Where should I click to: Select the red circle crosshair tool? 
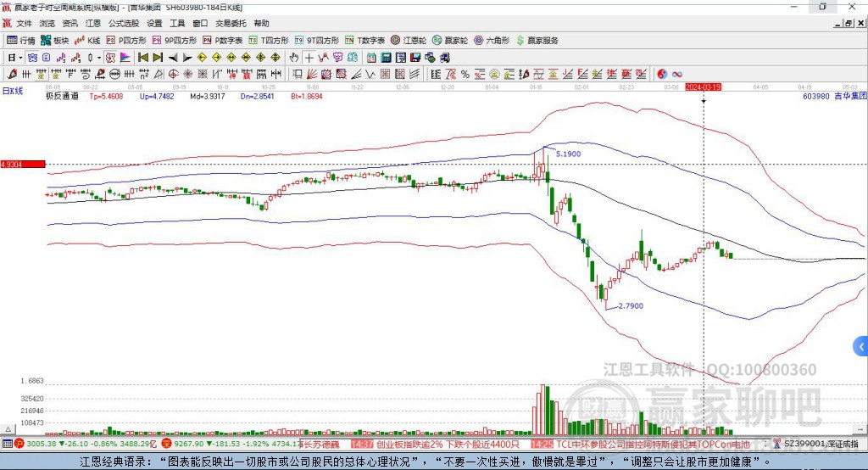click(x=173, y=75)
